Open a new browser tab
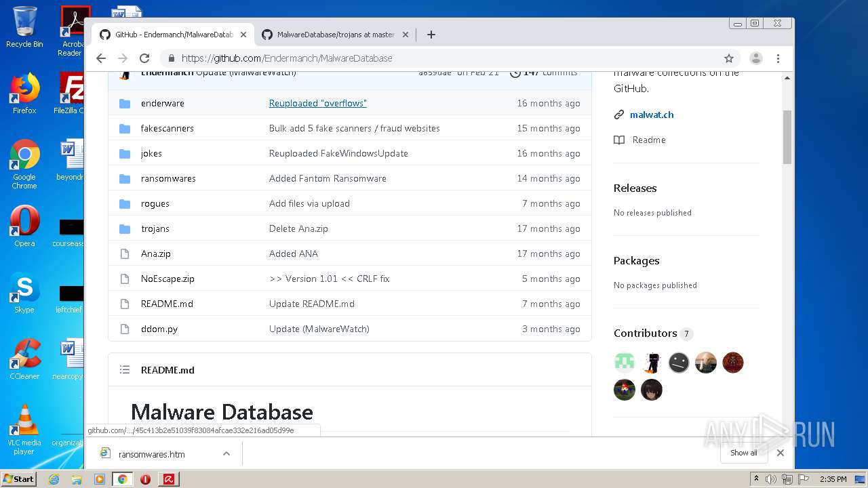Image resolution: width=868 pixels, height=488 pixels. click(x=431, y=35)
